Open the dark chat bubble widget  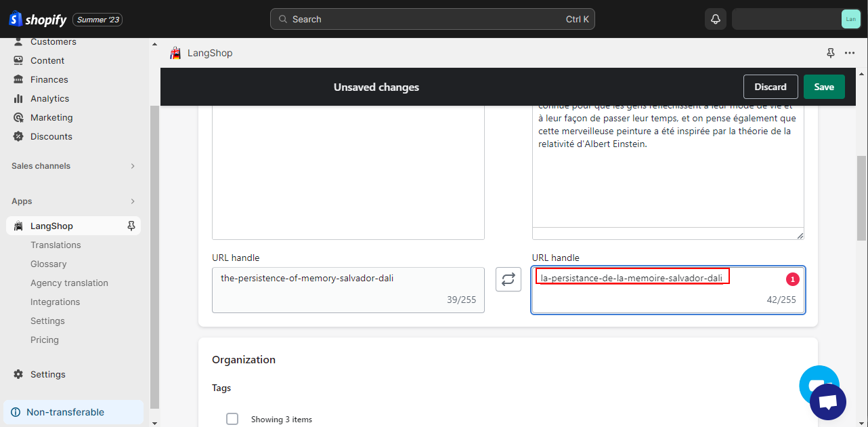point(828,402)
